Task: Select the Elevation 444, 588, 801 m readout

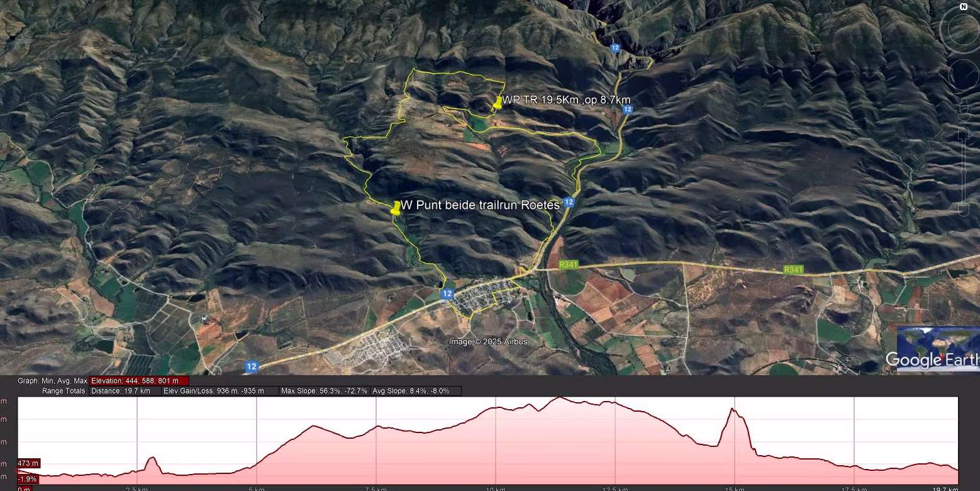Action: 139,381
